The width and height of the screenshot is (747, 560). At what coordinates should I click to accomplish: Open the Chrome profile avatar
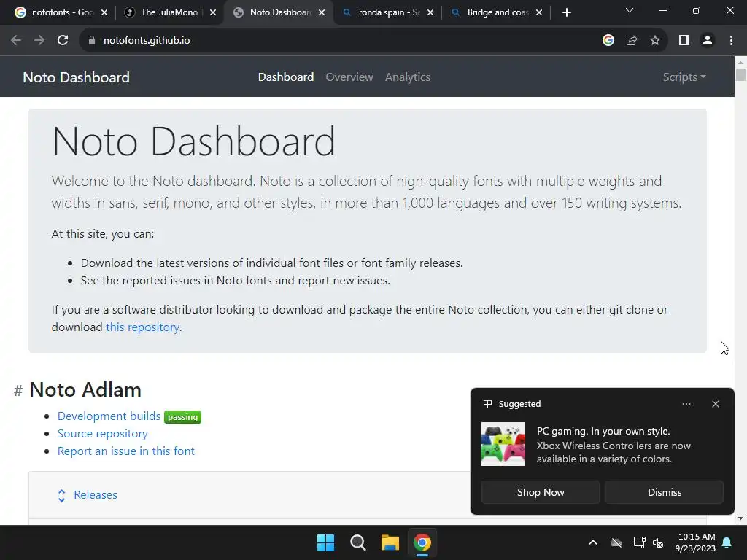[x=708, y=41]
